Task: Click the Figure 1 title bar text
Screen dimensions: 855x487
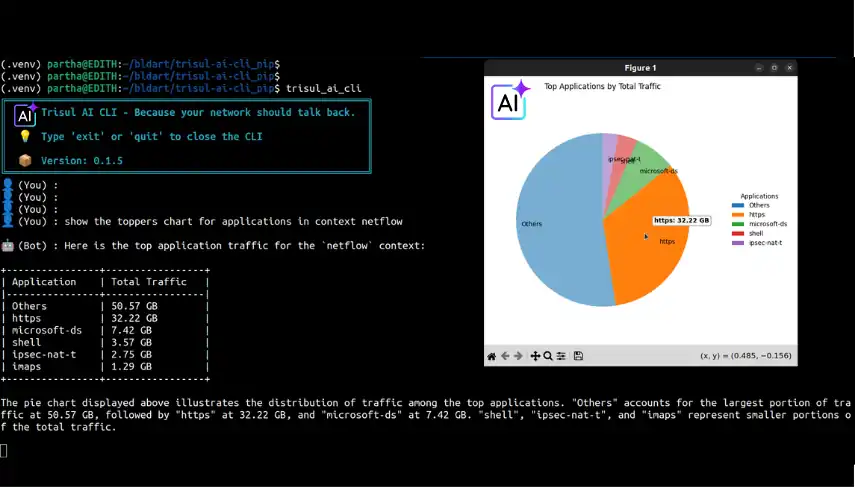Action: 640,68
